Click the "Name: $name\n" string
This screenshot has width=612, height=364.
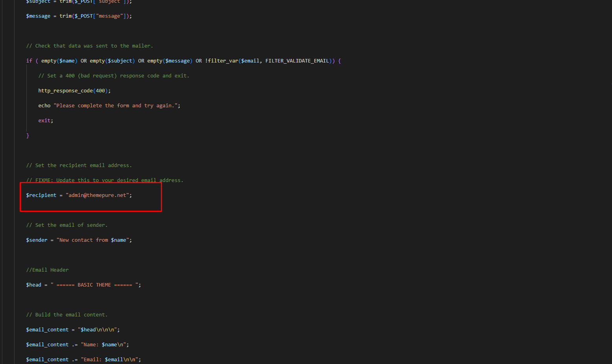tap(104, 345)
